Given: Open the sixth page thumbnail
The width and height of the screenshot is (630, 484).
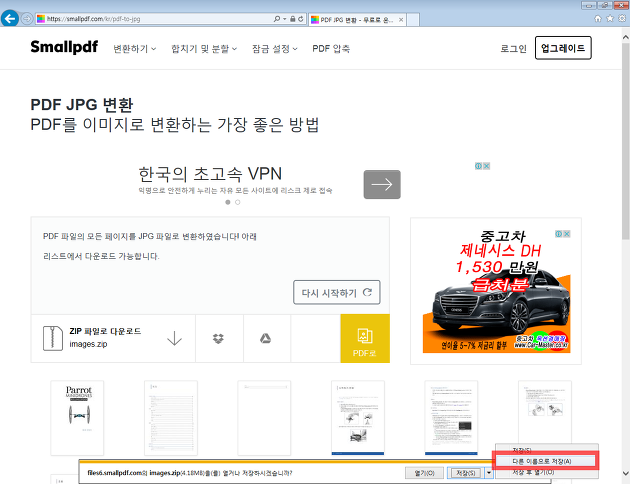Looking at the screenshot, I should 545,414.
